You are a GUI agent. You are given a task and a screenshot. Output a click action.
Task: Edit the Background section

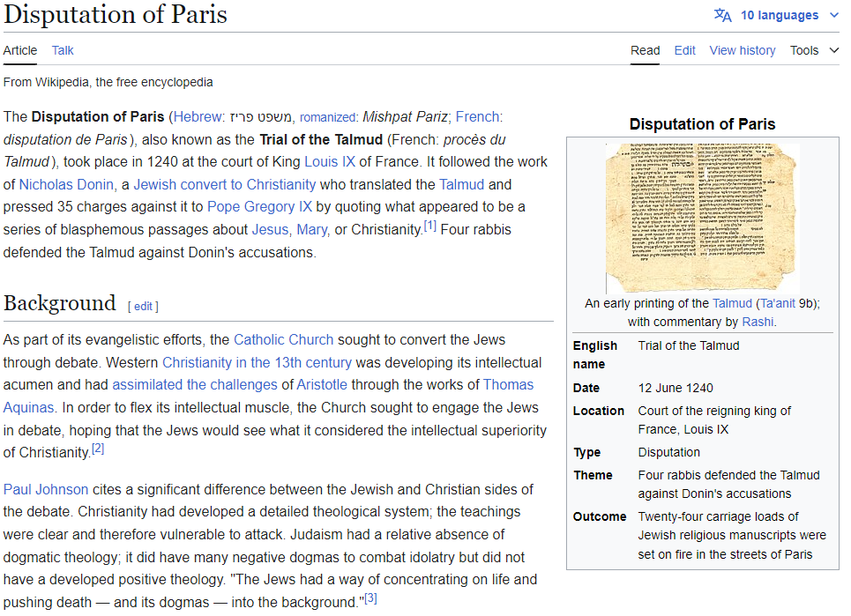[x=143, y=307]
